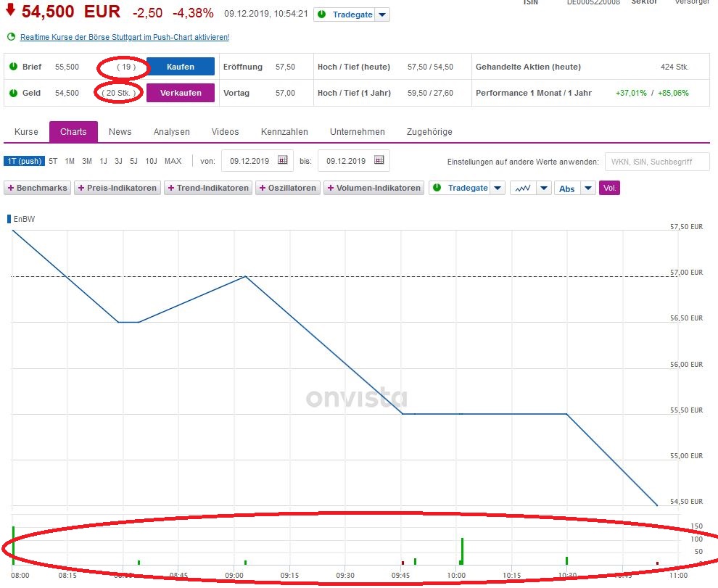Open the Realtime Kurse Börse Stuttgart Push-Chart link

pyautogui.click(x=125, y=37)
